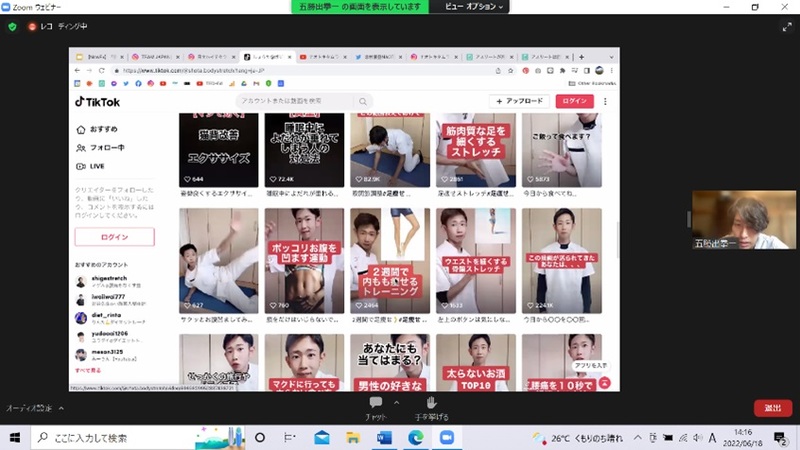
Task: Open the 太らないお酒 TOP10 video
Action: 476,363
